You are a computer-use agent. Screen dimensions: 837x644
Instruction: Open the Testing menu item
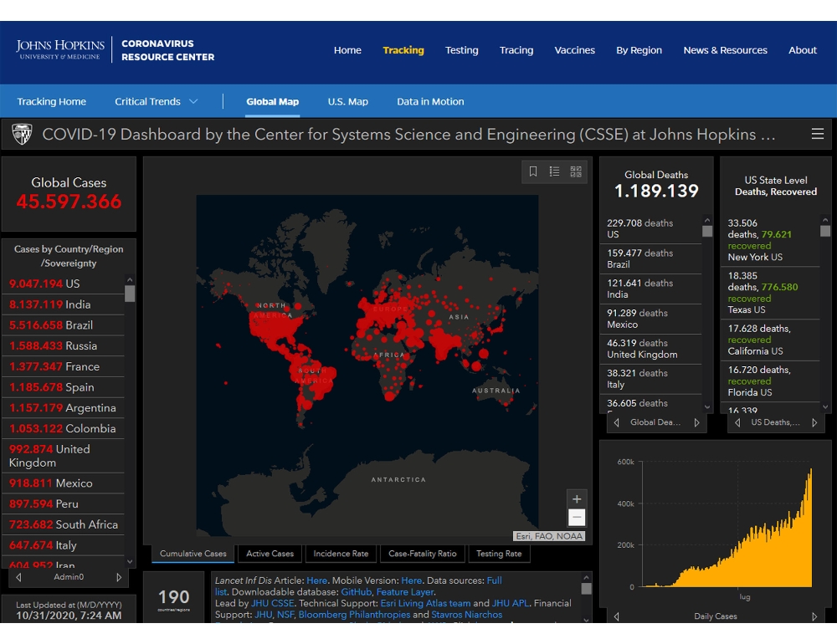(462, 50)
